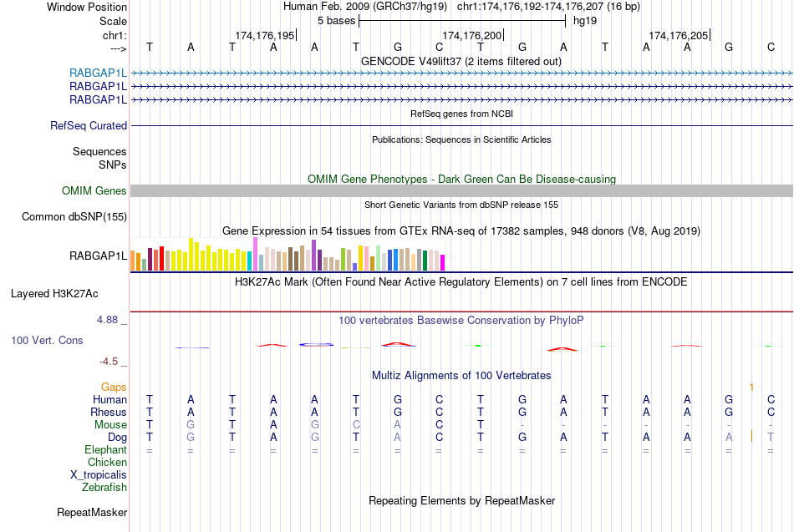Image resolution: width=794 pixels, height=532 pixels.
Task: Open Publications: Sequences in Scientific Articles title
Action: click(x=461, y=139)
